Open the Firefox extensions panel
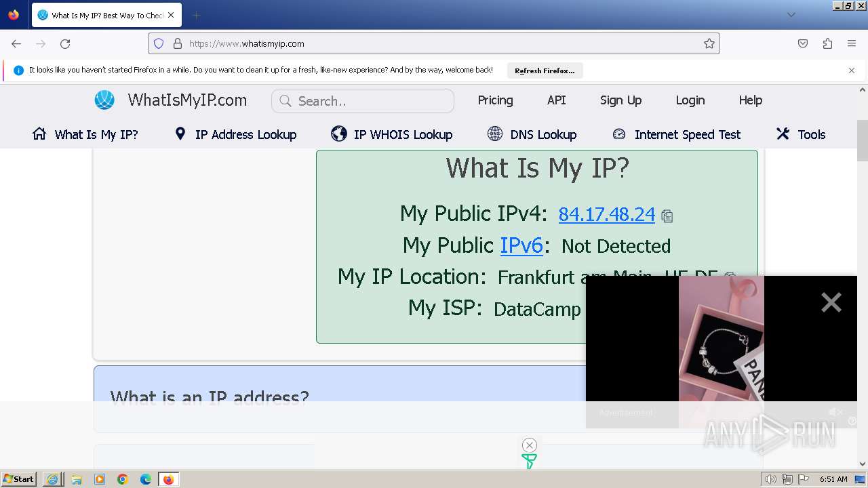Image resolution: width=868 pixels, height=488 pixels. [827, 43]
